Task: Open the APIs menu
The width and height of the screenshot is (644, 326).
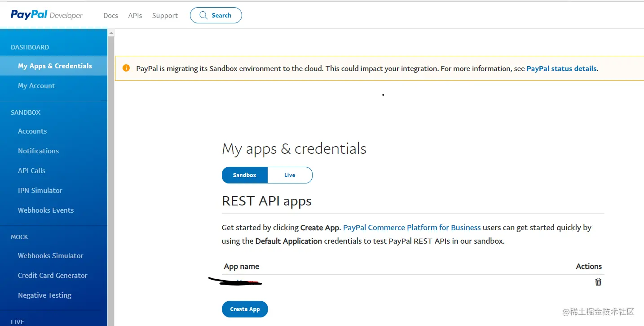Action: click(135, 16)
